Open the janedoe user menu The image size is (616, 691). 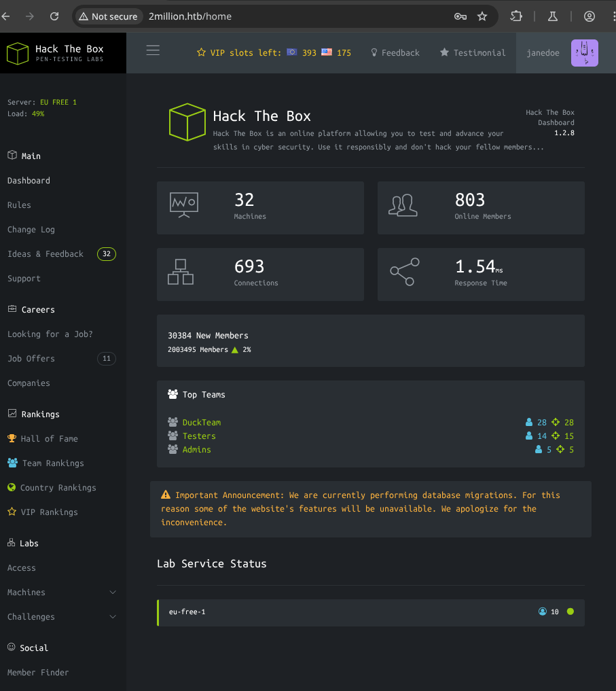(x=543, y=53)
